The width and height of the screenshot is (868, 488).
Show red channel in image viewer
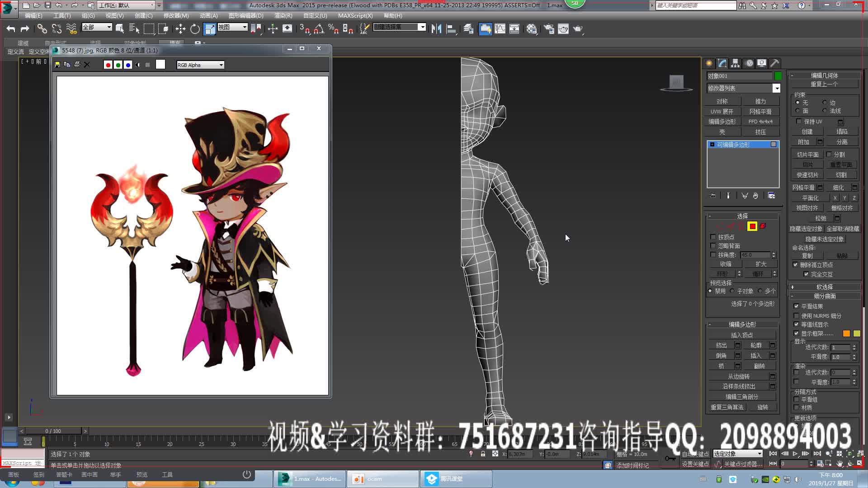(108, 65)
